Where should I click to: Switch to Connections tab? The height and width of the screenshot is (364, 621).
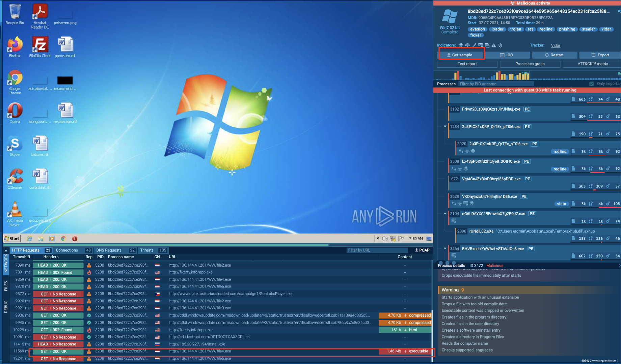click(x=73, y=250)
